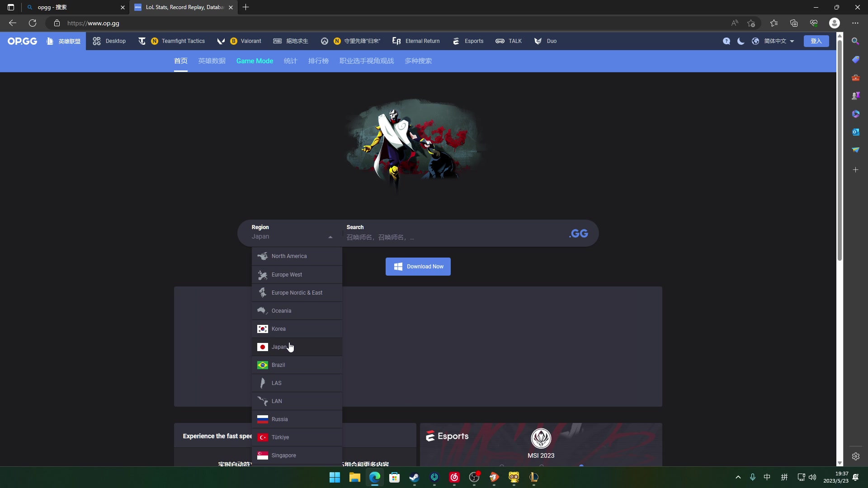Viewport: 868px width, 488px height.
Task: Click the taskbar volume icon
Action: [812, 477]
